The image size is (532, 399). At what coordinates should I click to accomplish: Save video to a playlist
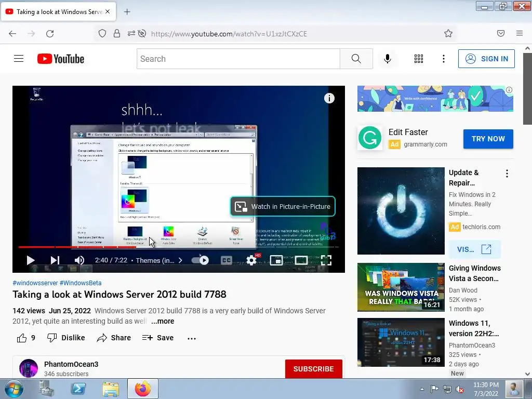coord(158,338)
